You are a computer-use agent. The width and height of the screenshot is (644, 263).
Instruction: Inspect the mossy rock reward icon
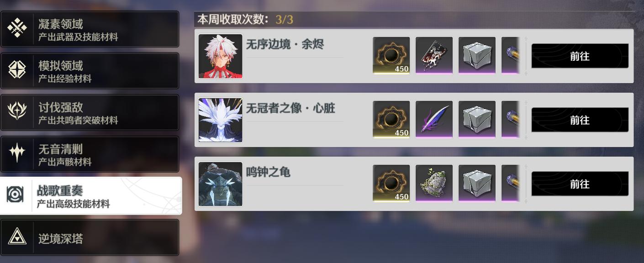(434, 184)
